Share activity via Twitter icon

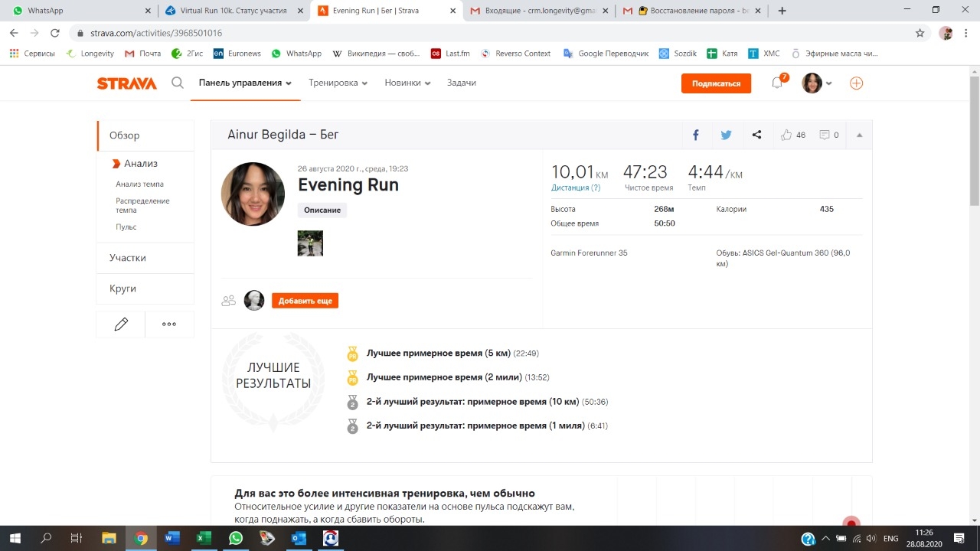[726, 135]
